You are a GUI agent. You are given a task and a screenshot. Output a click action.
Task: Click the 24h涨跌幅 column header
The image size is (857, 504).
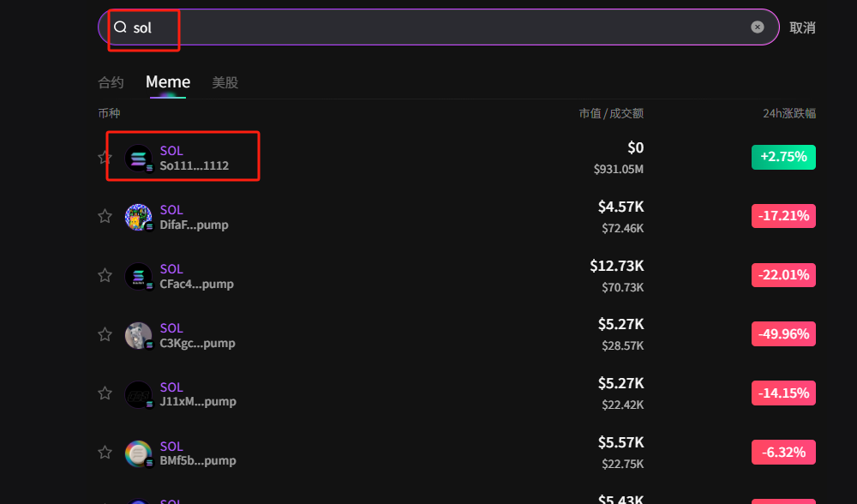point(789,113)
